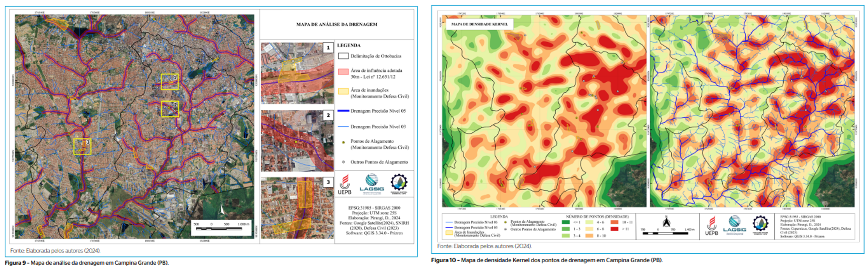Click the 'MAPA DE DENSIDADE KERNEL' title label
The height and width of the screenshot is (272, 868).
pyautogui.click(x=479, y=24)
